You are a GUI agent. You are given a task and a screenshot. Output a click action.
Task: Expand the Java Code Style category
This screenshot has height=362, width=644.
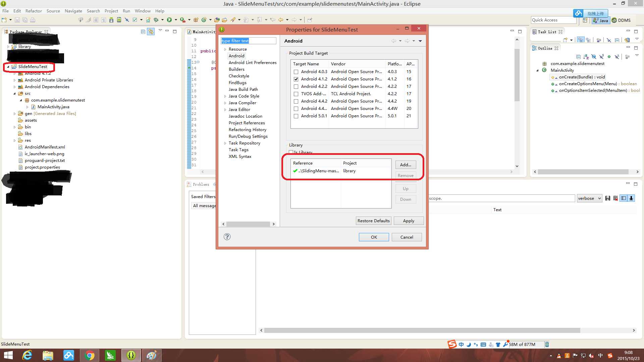coord(225,96)
